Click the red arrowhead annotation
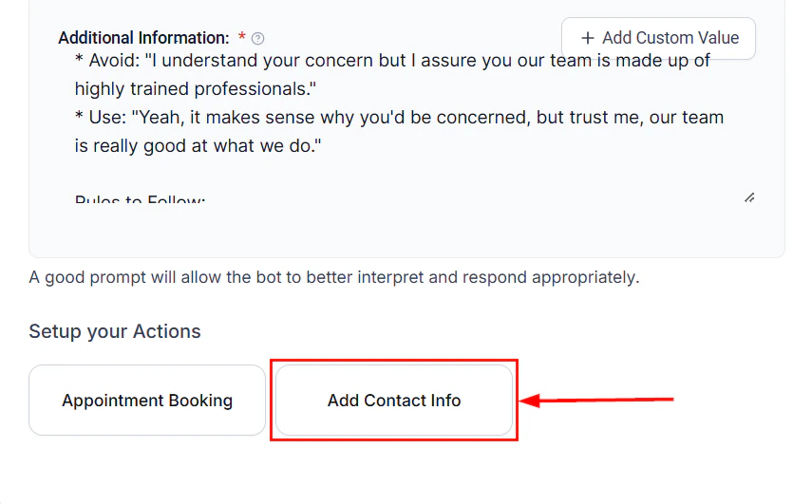The image size is (812, 504). tap(530, 401)
